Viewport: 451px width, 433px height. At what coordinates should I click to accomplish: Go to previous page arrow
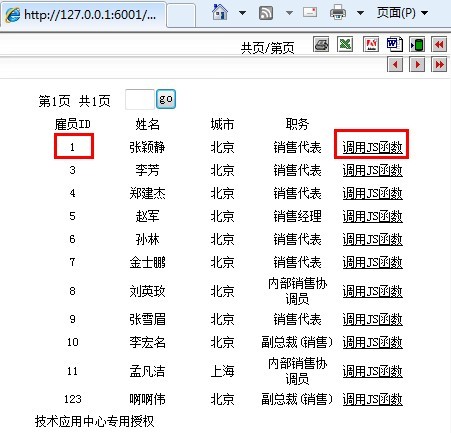pyautogui.click(x=395, y=64)
